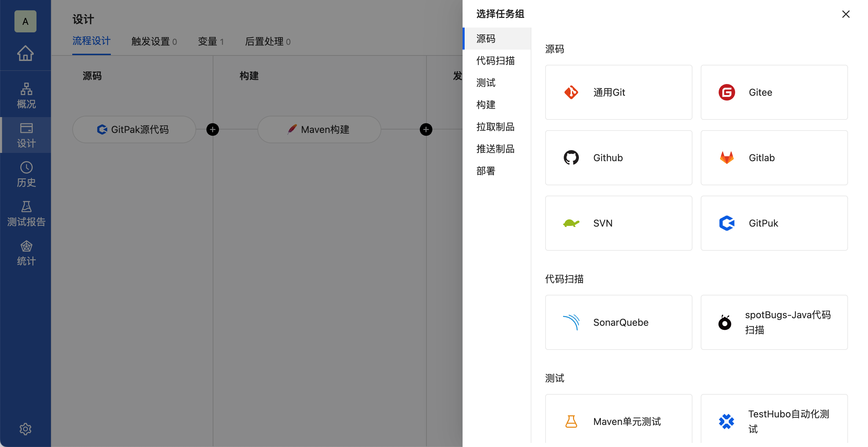Select the 通用Git source card
868x447 pixels.
[619, 92]
